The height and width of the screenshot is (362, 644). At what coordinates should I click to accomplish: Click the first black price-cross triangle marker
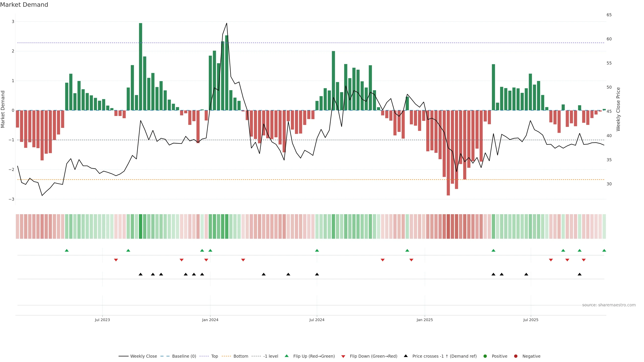point(141,274)
